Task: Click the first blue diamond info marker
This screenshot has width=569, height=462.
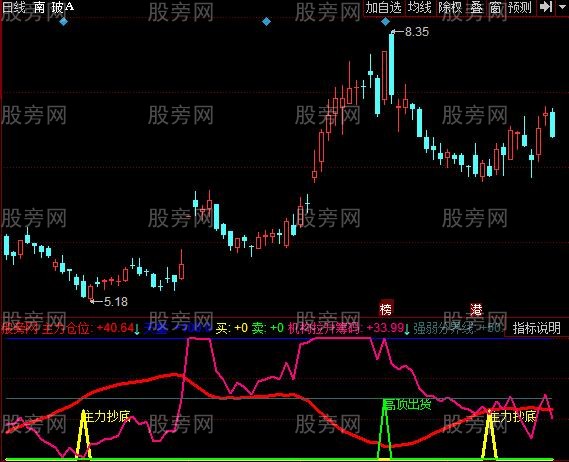Action: pyautogui.click(x=64, y=22)
